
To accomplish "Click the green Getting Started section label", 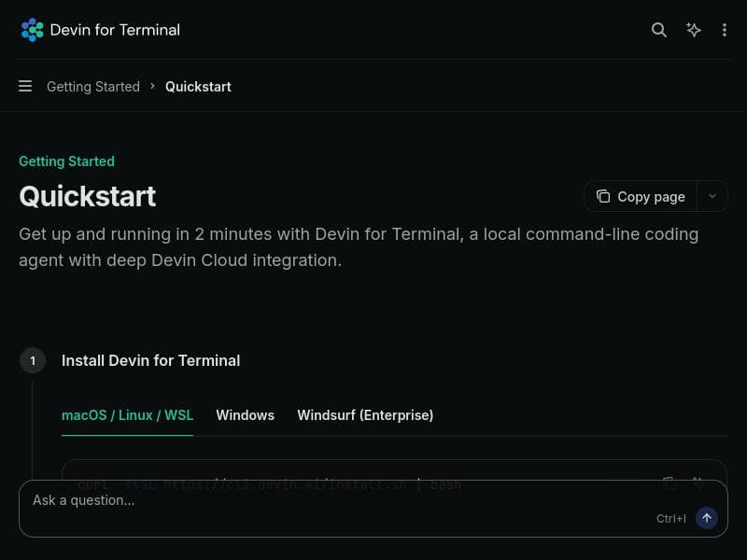I will pyautogui.click(x=66, y=161).
